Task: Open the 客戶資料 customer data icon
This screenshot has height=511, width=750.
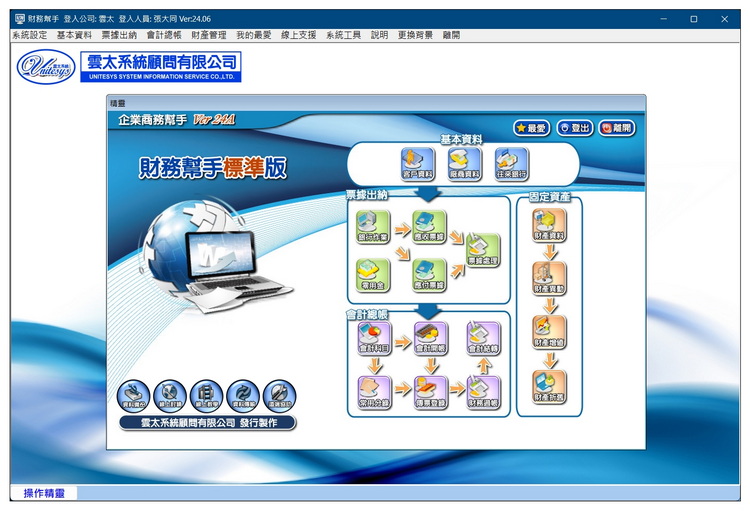Action: [x=416, y=163]
